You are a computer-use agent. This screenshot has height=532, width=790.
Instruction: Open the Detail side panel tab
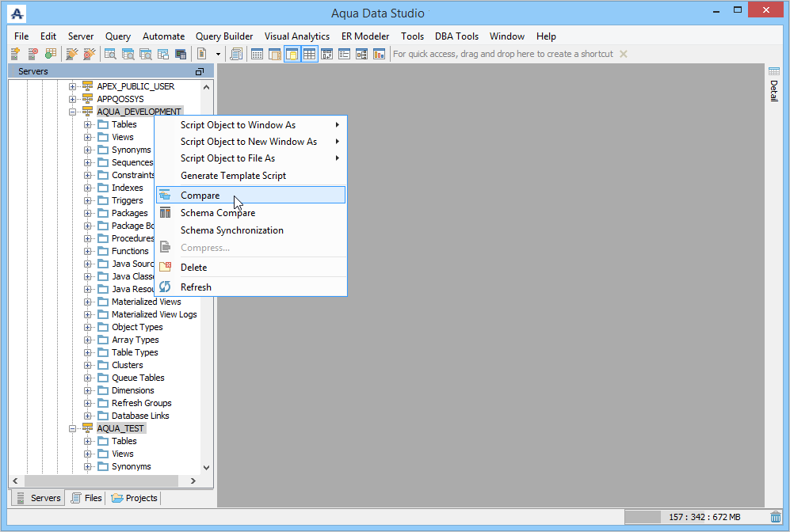pos(774,84)
